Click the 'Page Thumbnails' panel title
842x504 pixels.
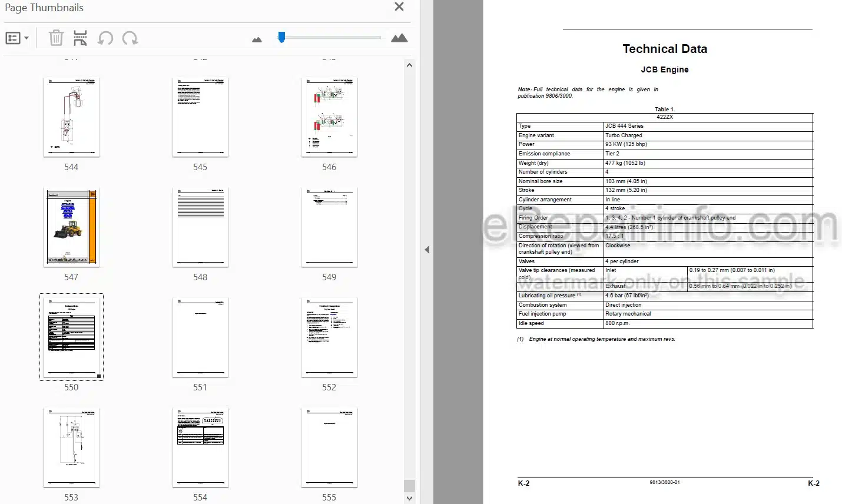tap(44, 8)
